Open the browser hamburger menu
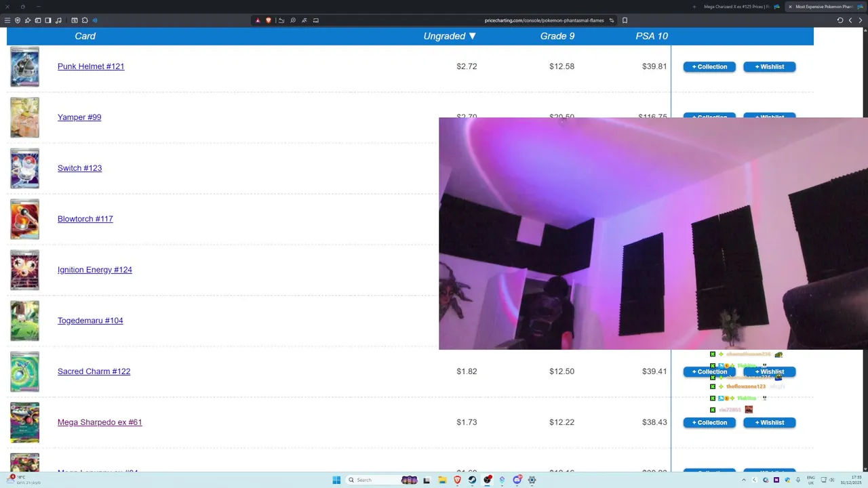 coord(7,20)
